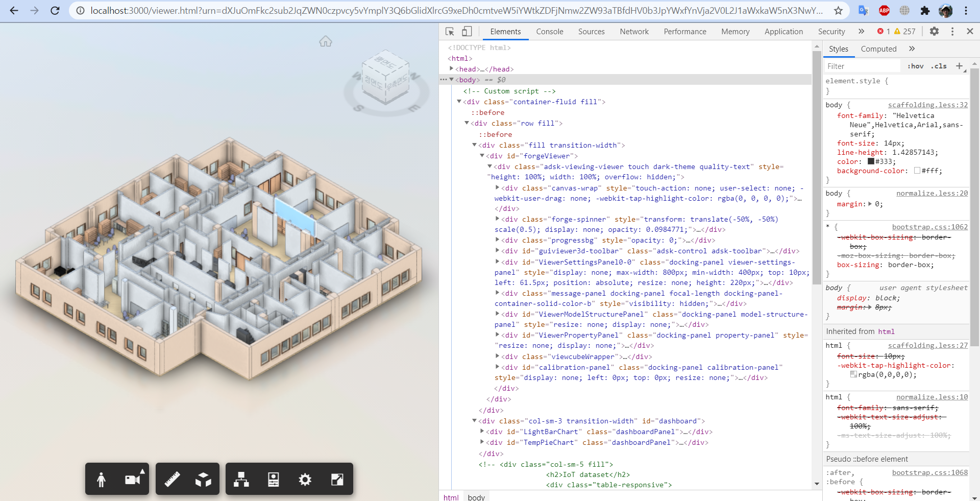Open the Computed styles tab
Viewport: 980px width, 501px height.
pyautogui.click(x=878, y=49)
